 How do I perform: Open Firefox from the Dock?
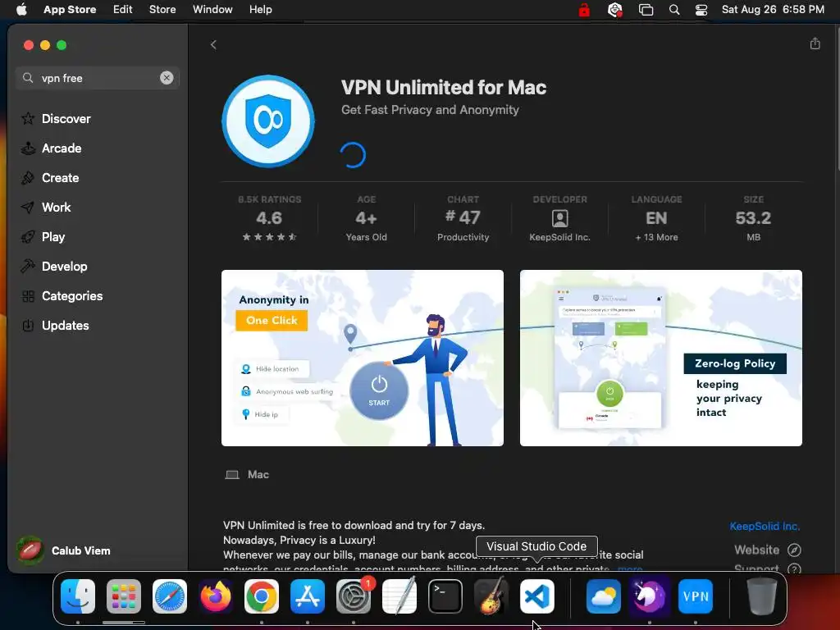pyautogui.click(x=216, y=596)
